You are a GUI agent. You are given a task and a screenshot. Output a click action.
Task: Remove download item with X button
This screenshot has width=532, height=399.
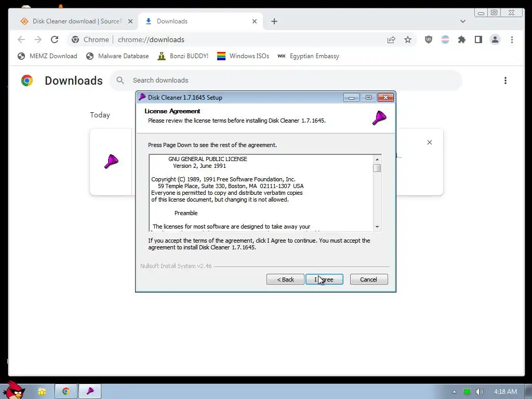coord(430,142)
